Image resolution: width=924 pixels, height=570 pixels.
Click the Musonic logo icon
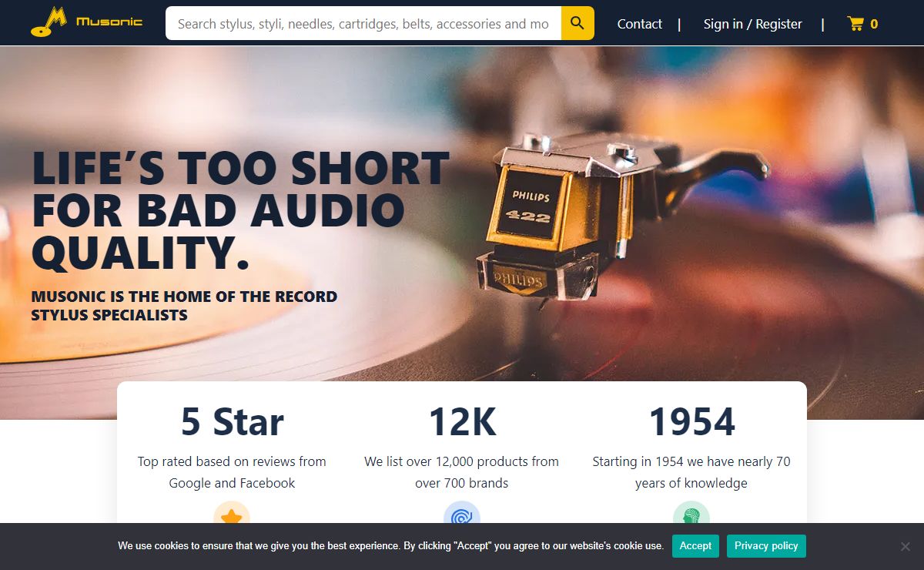click(x=49, y=22)
